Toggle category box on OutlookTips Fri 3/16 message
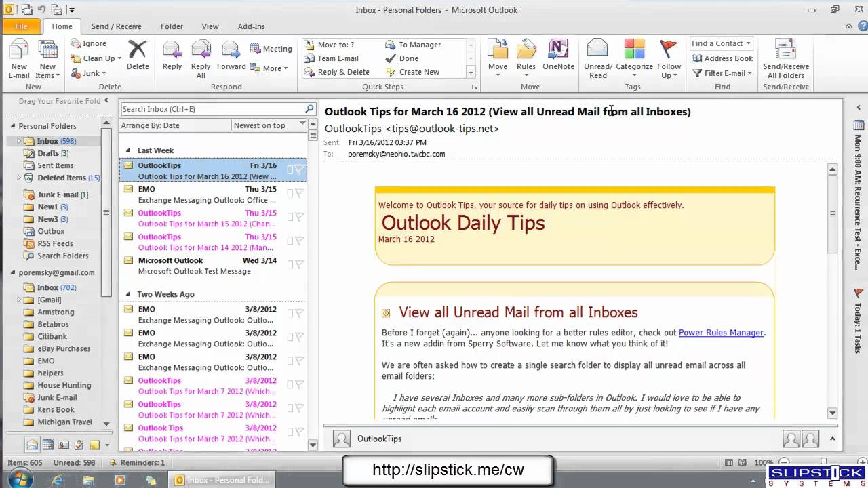 290,169
